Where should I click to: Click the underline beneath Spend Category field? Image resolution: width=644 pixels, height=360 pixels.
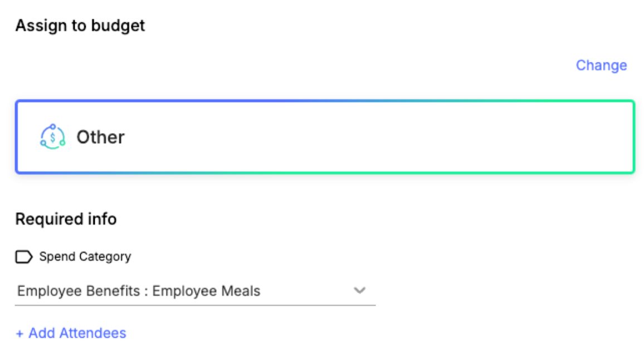195,305
